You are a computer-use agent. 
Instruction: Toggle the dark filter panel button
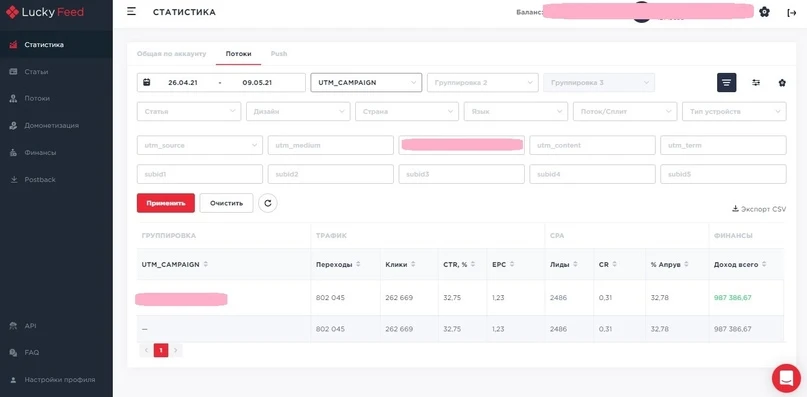(x=726, y=82)
